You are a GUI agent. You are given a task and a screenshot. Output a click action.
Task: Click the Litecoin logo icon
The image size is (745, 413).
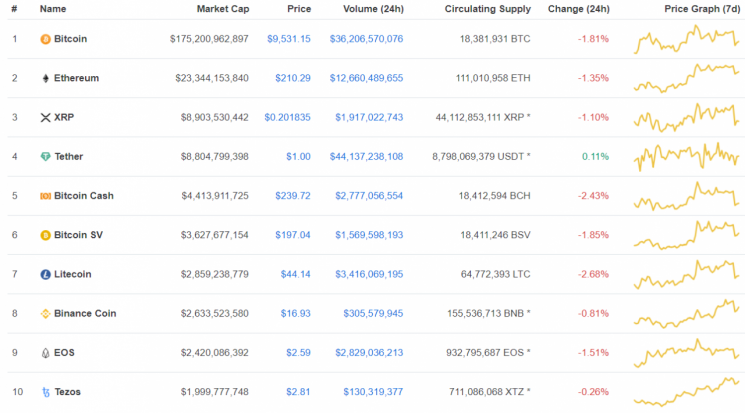pyautogui.click(x=45, y=274)
